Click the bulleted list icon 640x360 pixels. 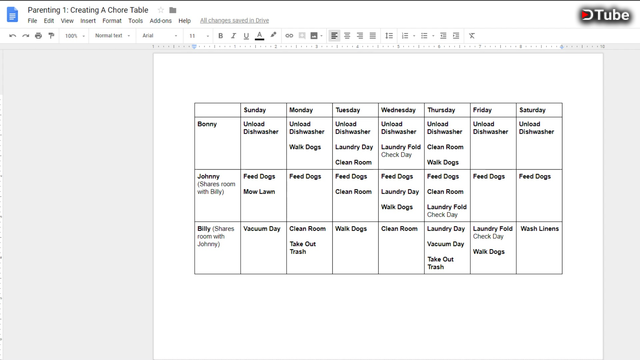click(x=424, y=36)
